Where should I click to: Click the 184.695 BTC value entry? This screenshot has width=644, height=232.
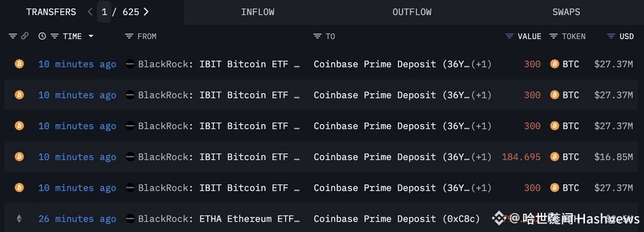tap(521, 157)
